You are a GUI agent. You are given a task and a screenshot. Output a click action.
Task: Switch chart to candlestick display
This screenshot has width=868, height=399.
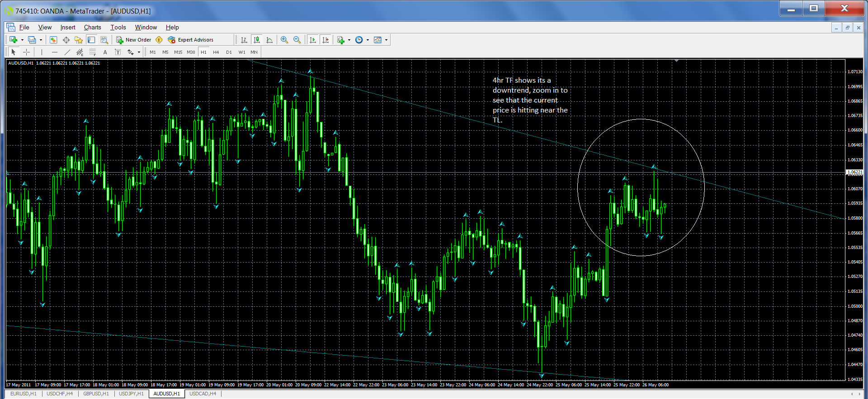click(x=257, y=40)
